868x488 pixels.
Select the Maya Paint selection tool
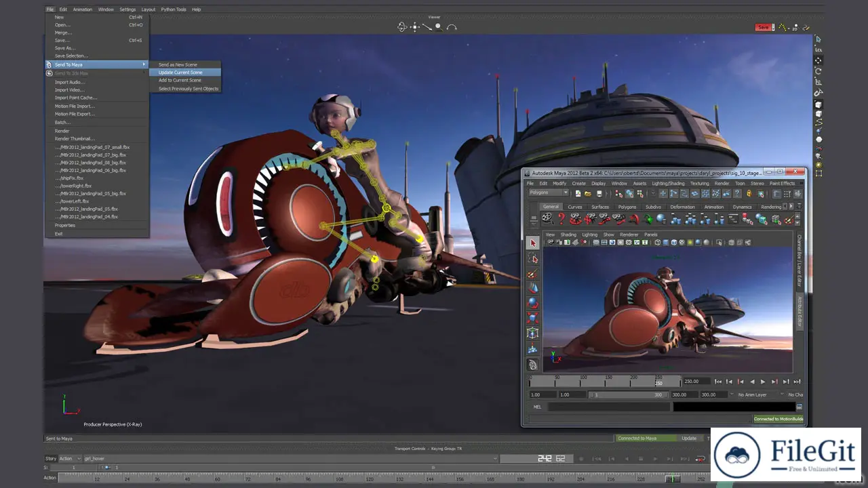click(533, 274)
